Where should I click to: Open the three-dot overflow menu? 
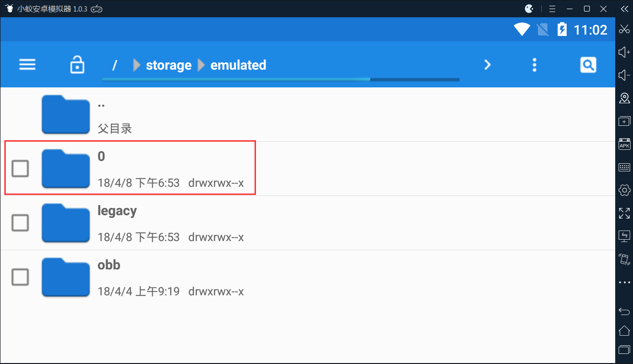[x=535, y=65]
